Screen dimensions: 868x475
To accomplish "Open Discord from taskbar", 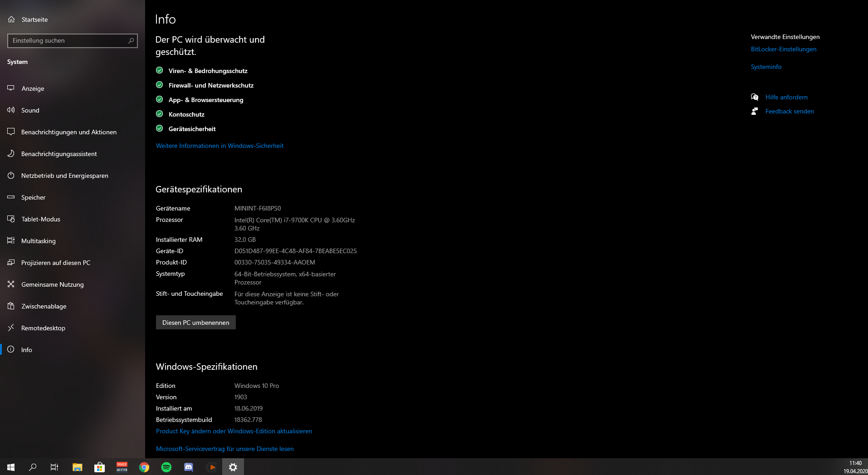I will pyautogui.click(x=189, y=467).
